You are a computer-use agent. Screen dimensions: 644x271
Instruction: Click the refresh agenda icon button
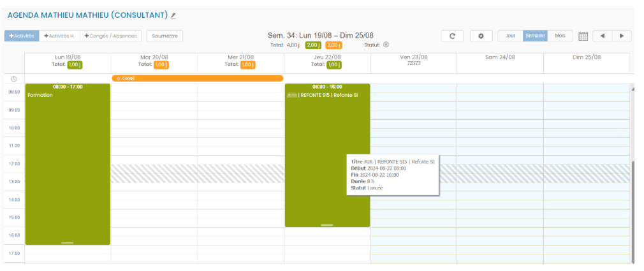(x=452, y=36)
